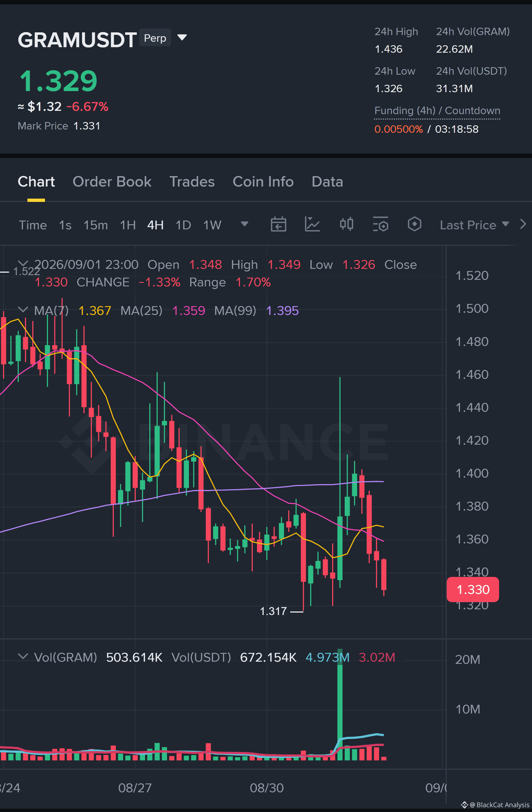Click the hexagon chart tool icon
Viewport: 532px width, 812px height.
click(414, 224)
